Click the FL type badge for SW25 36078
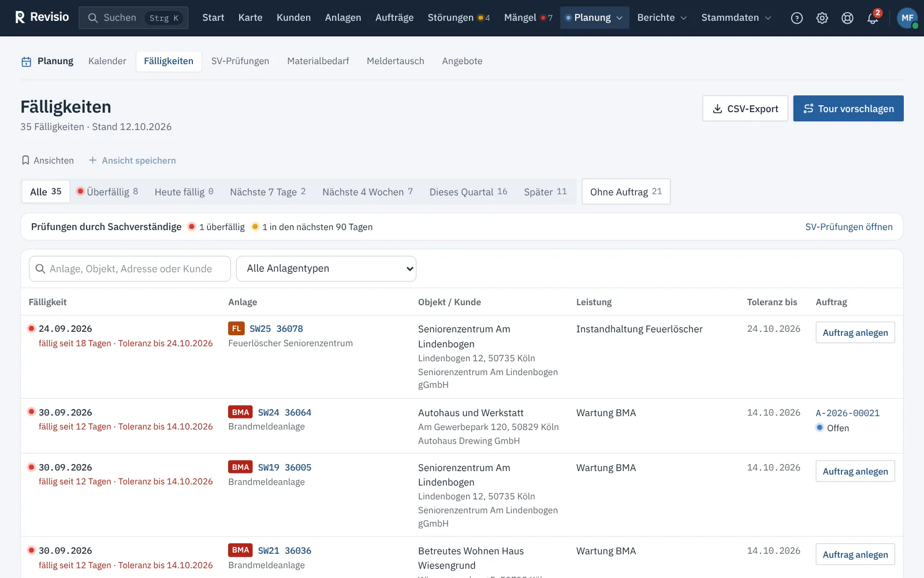924x578 pixels. click(x=236, y=328)
